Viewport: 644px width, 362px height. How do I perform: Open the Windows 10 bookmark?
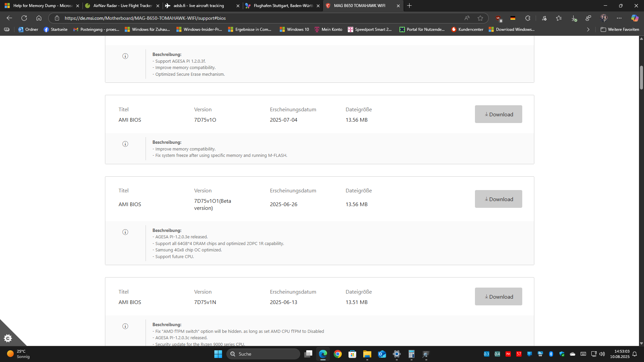294,29
